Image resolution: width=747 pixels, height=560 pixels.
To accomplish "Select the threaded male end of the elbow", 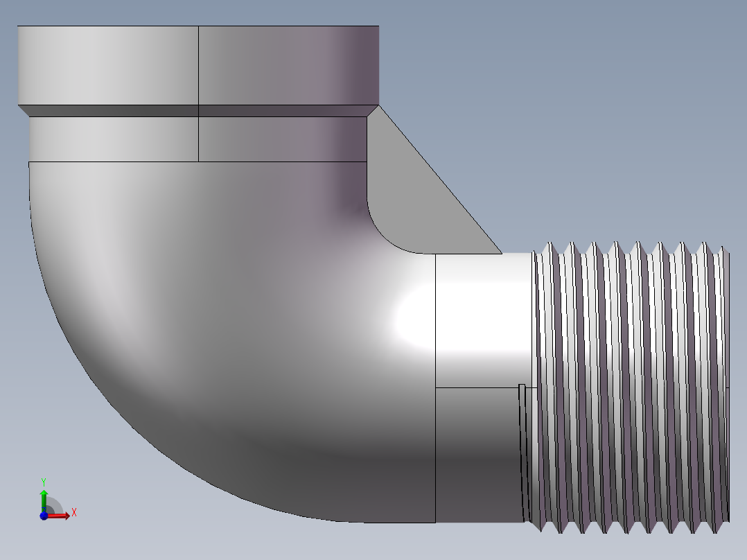I will click(630, 387).
